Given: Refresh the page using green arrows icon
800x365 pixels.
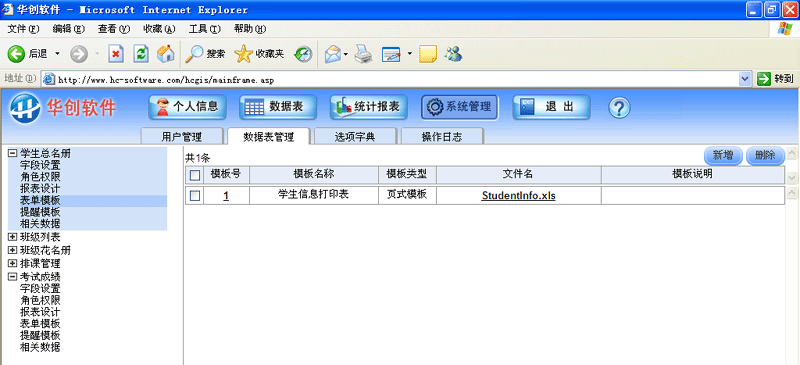Looking at the screenshot, I should [141, 54].
